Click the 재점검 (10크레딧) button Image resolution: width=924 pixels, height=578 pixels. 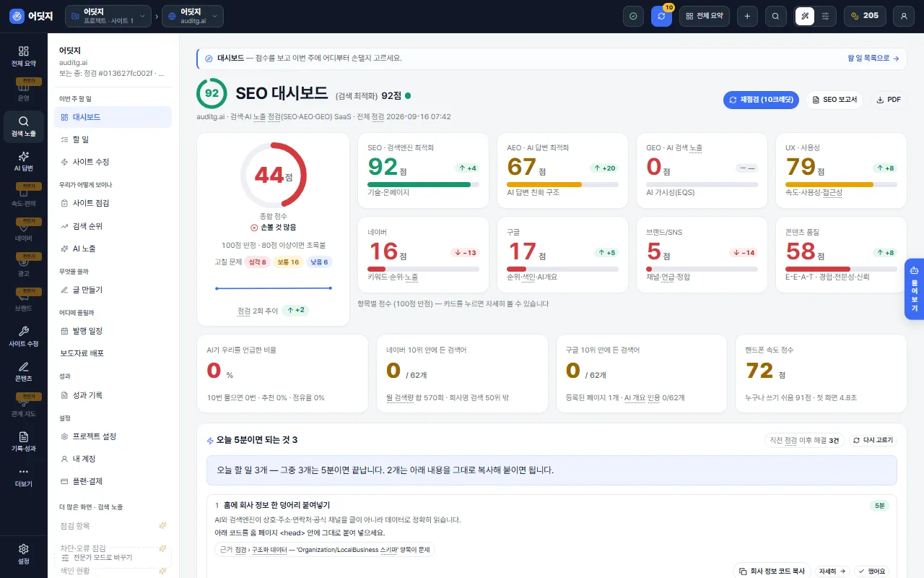click(x=761, y=100)
